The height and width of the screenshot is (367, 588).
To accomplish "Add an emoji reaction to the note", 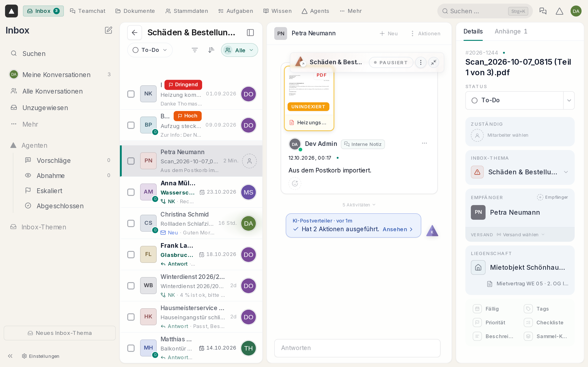I will 295,183.
